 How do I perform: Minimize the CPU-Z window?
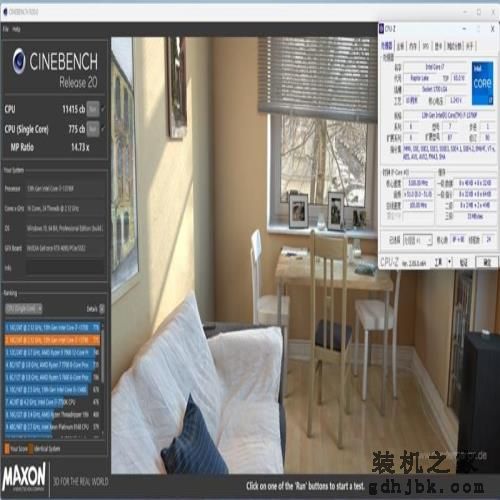coord(464,29)
